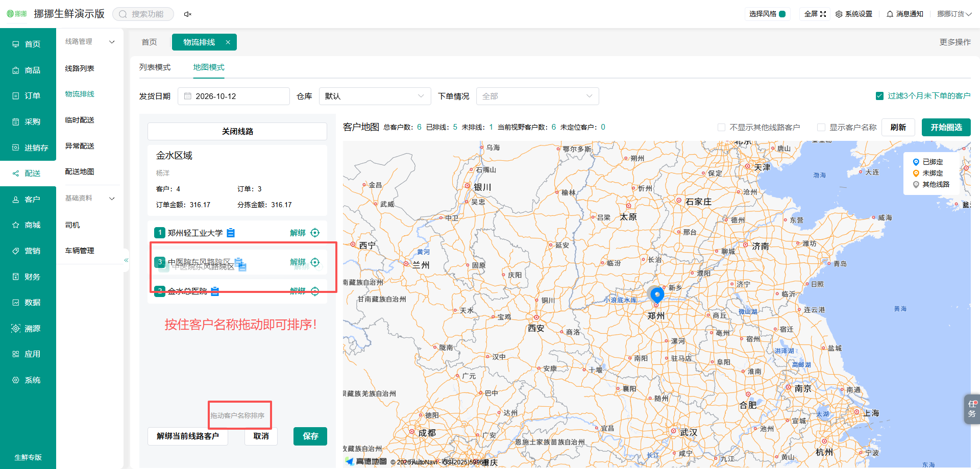Click the mute sound icon in header

click(x=187, y=14)
